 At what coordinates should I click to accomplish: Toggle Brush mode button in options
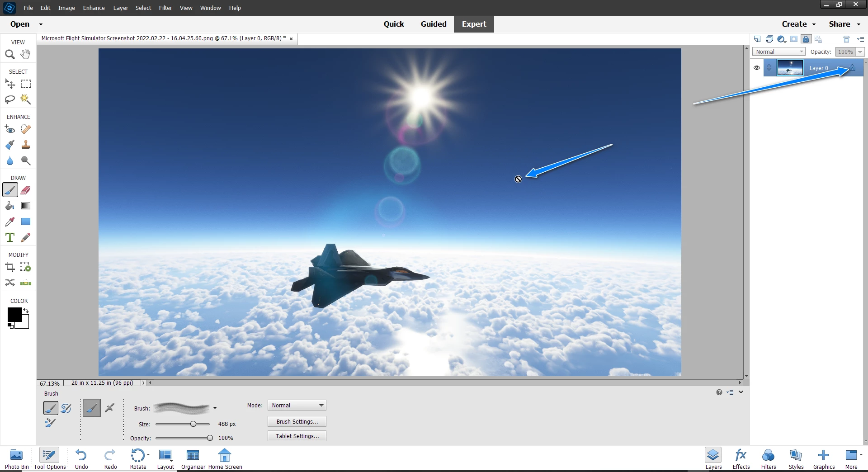(x=92, y=408)
